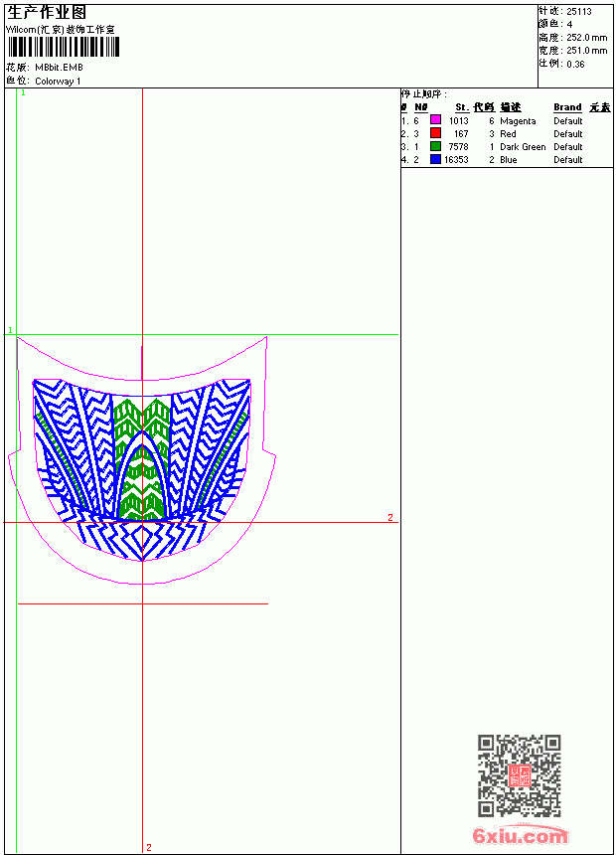
Task: Click the Dark Green color swatch
Action: coord(435,146)
